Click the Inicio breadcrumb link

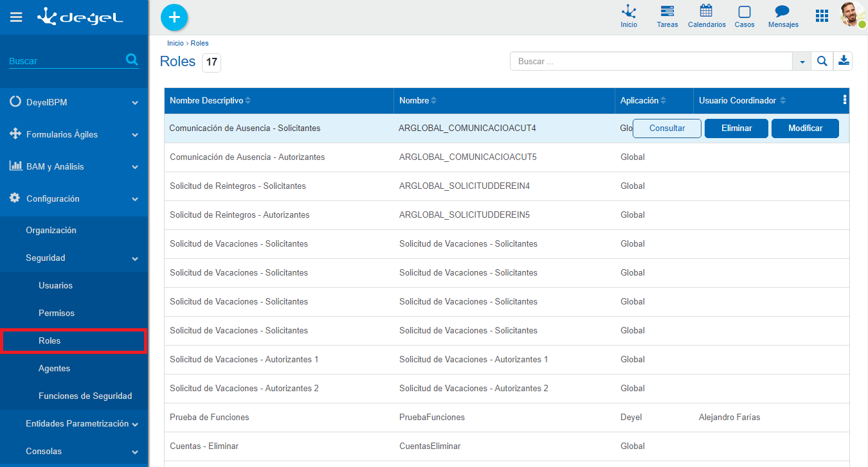(x=175, y=43)
